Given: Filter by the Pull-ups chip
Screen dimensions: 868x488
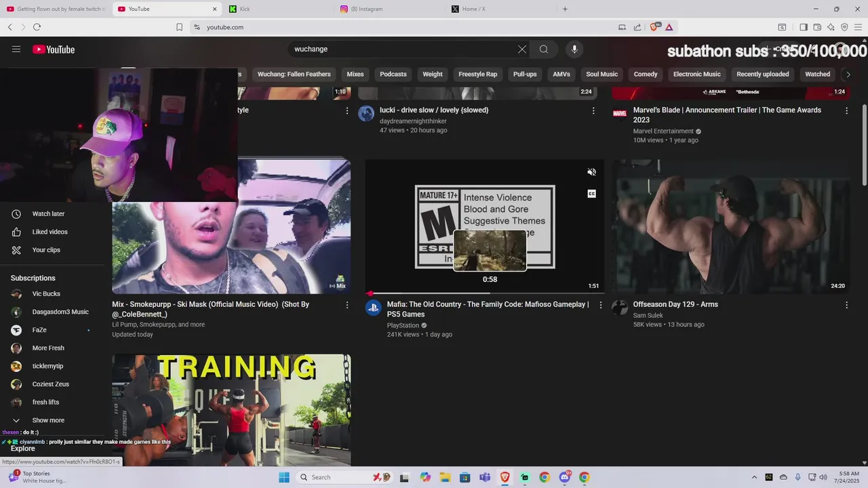Looking at the screenshot, I should coord(525,75).
